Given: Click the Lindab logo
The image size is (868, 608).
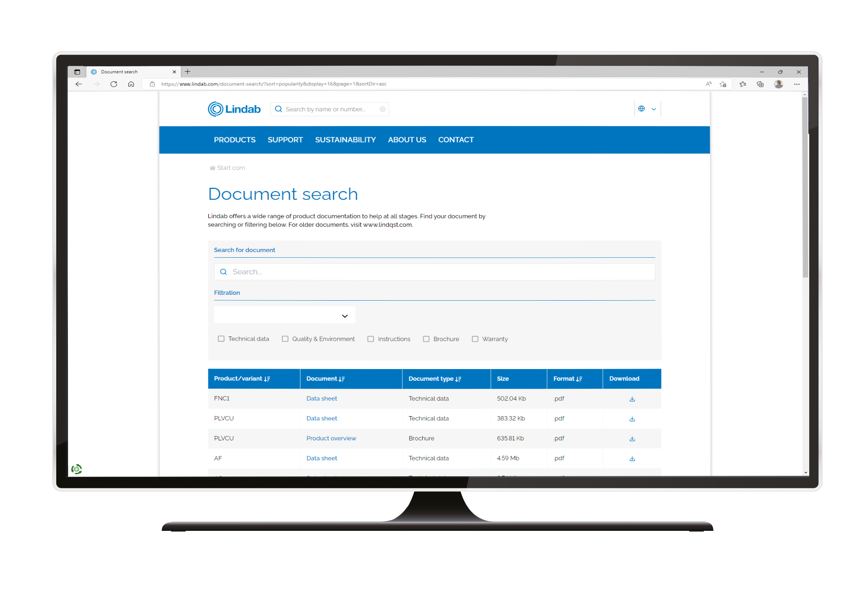Looking at the screenshot, I should [234, 109].
